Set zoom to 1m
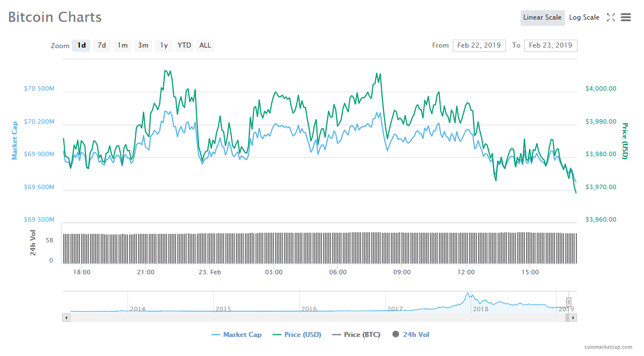This screenshot has width=644, height=356. [122, 45]
